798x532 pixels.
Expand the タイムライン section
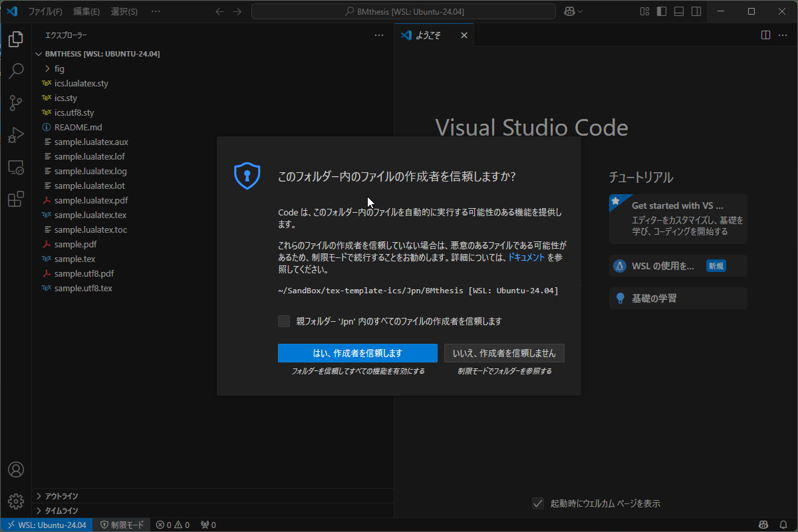pos(213,511)
